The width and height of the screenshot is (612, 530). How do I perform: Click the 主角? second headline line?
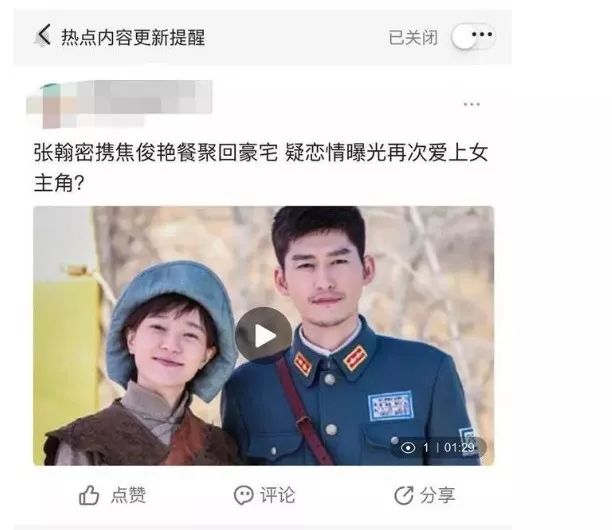point(59,183)
